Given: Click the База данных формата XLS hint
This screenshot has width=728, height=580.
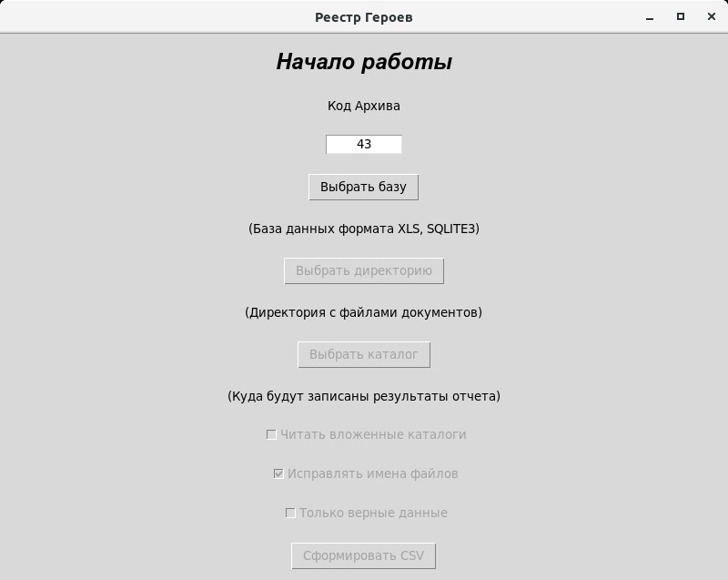Looking at the screenshot, I should [363, 229].
